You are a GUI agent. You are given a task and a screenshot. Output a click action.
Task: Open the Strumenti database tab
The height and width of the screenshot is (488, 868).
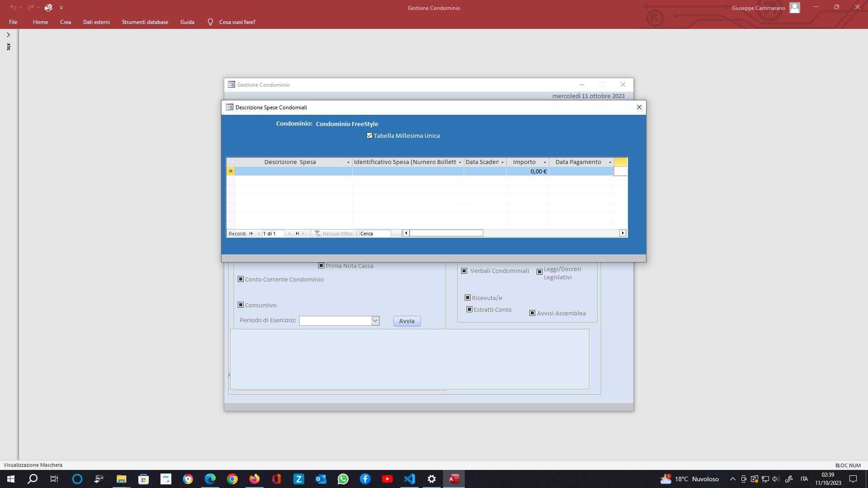point(145,22)
